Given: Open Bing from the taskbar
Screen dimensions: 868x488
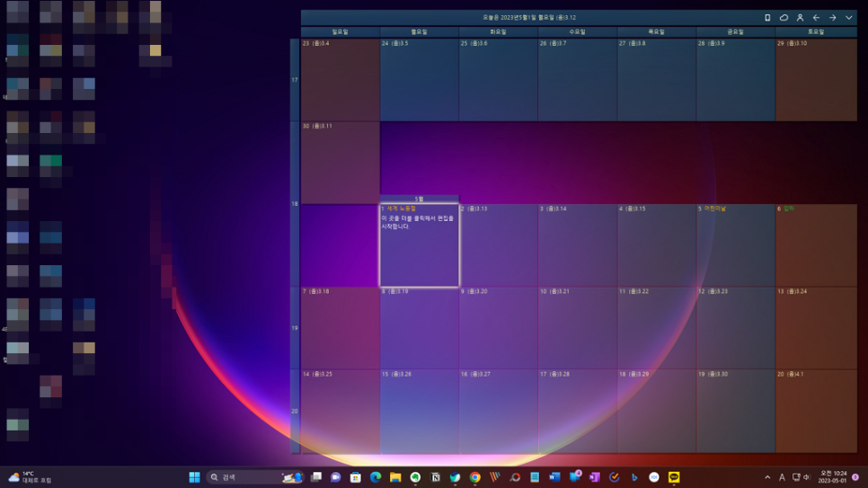Looking at the screenshot, I should [634, 477].
